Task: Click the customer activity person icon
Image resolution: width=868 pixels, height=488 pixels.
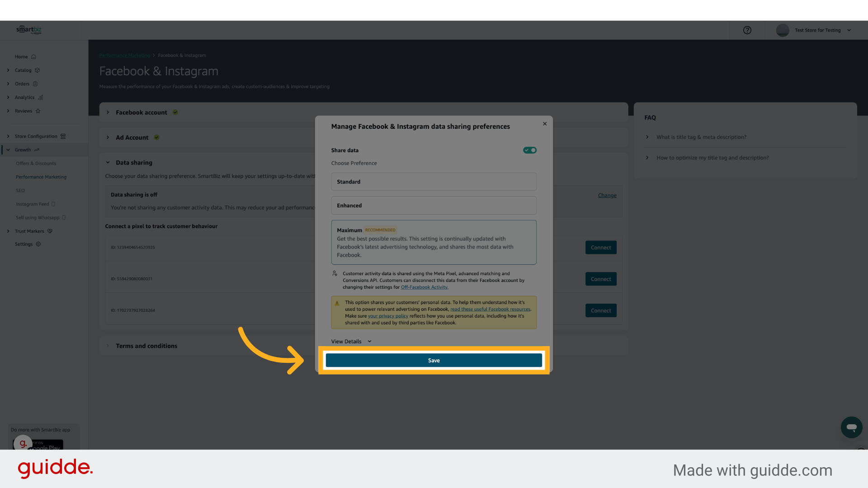Action: tap(335, 273)
